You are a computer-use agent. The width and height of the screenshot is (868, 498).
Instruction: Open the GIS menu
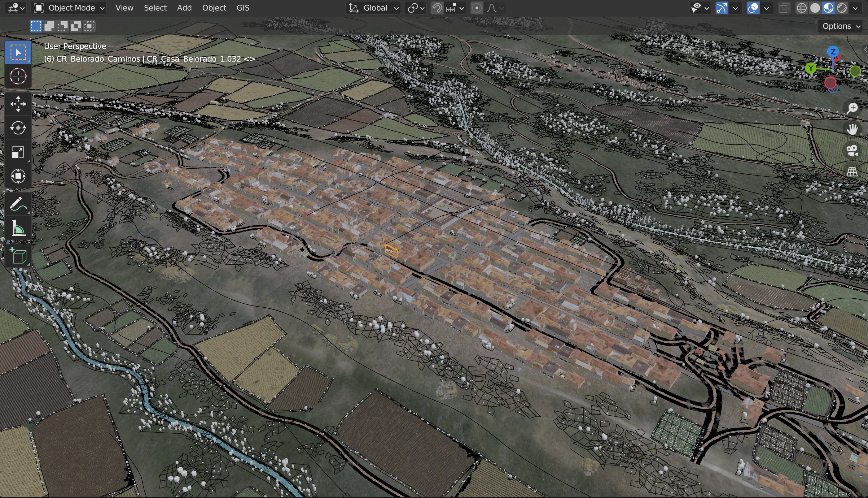243,8
